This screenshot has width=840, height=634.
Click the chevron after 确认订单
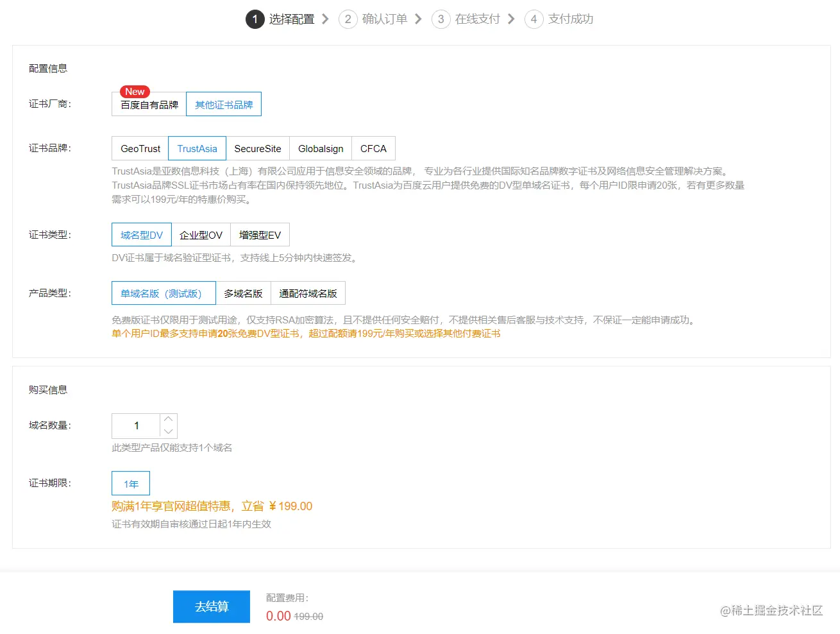coord(418,19)
